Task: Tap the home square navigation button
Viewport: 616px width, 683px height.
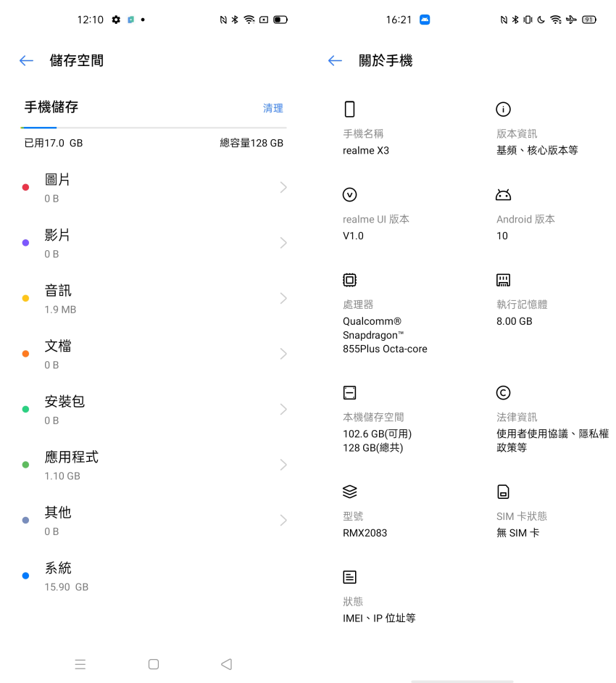Action: [153, 664]
